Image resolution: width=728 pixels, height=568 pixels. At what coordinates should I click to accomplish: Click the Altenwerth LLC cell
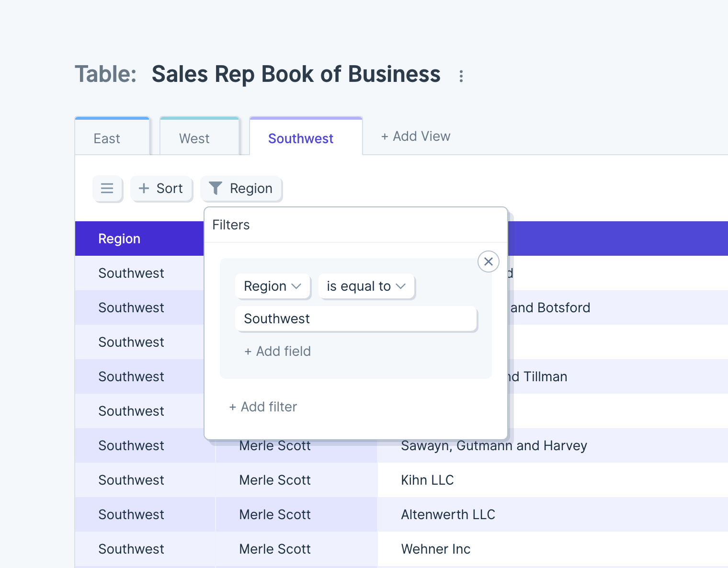pyautogui.click(x=448, y=514)
